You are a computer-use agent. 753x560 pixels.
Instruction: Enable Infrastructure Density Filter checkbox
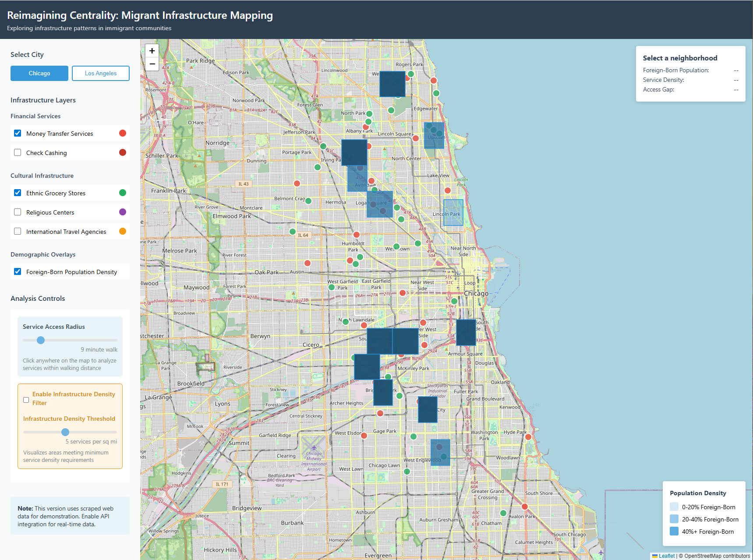(x=26, y=400)
